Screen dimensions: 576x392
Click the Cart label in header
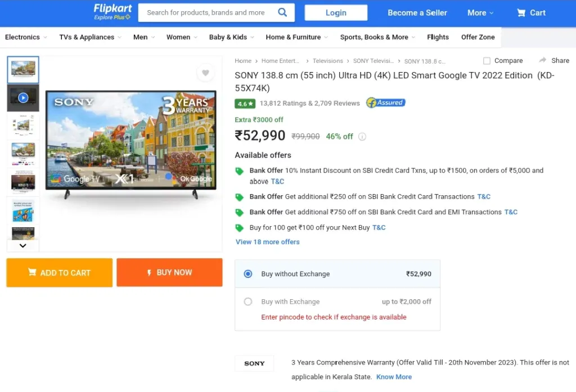tap(537, 13)
